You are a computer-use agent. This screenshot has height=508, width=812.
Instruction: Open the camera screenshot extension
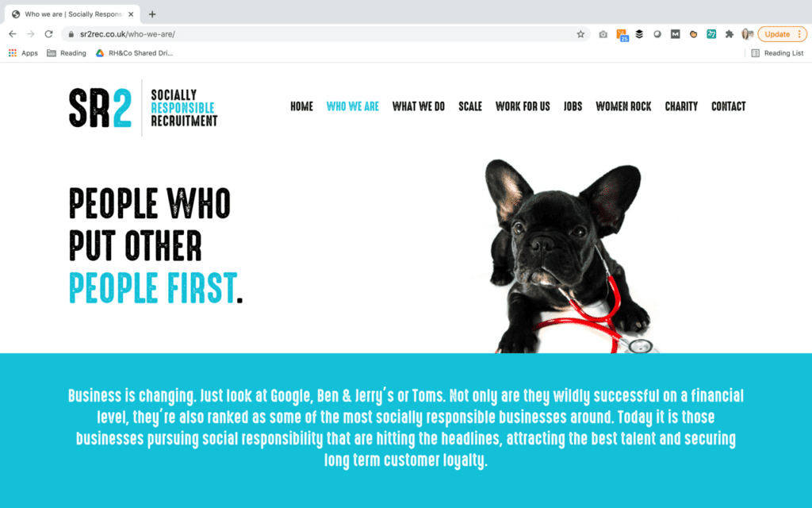(603, 34)
